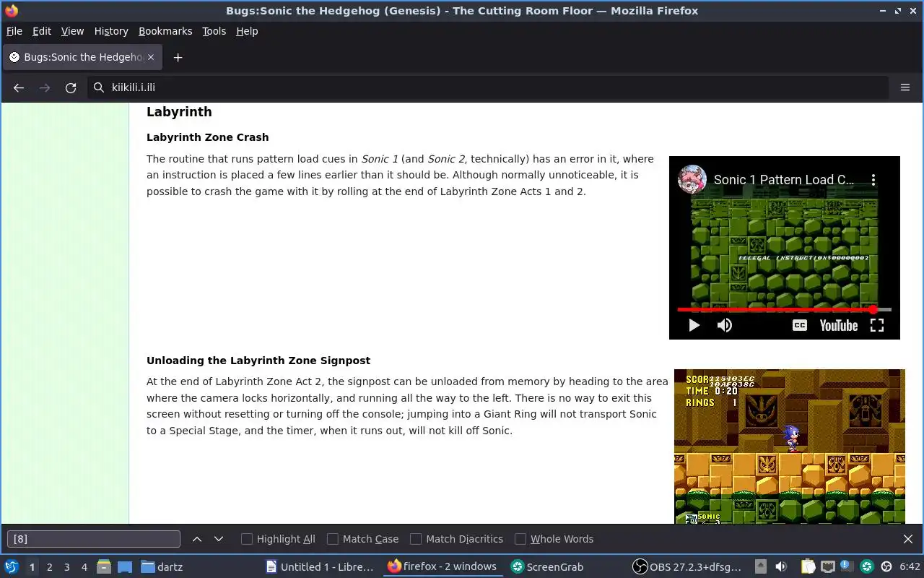This screenshot has width=924, height=578.
Task: Open the History menu
Action: [111, 31]
